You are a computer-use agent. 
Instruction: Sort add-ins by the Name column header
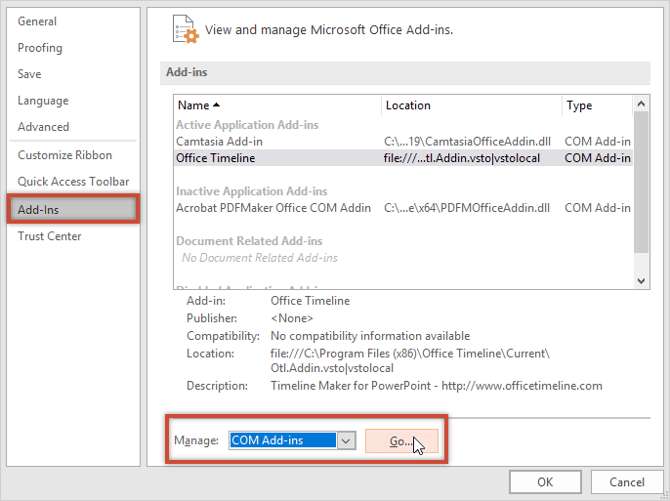[x=277, y=105]
